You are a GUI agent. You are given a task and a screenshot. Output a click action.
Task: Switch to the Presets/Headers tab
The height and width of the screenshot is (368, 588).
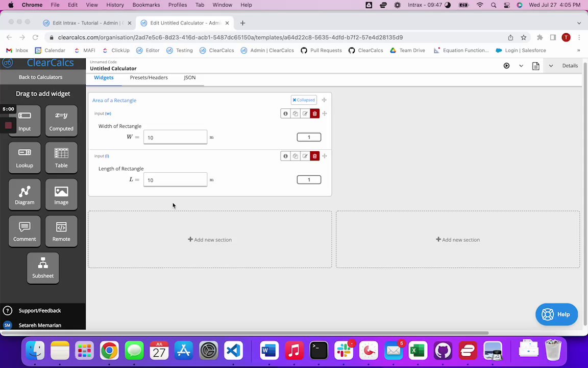click(149, 78)
